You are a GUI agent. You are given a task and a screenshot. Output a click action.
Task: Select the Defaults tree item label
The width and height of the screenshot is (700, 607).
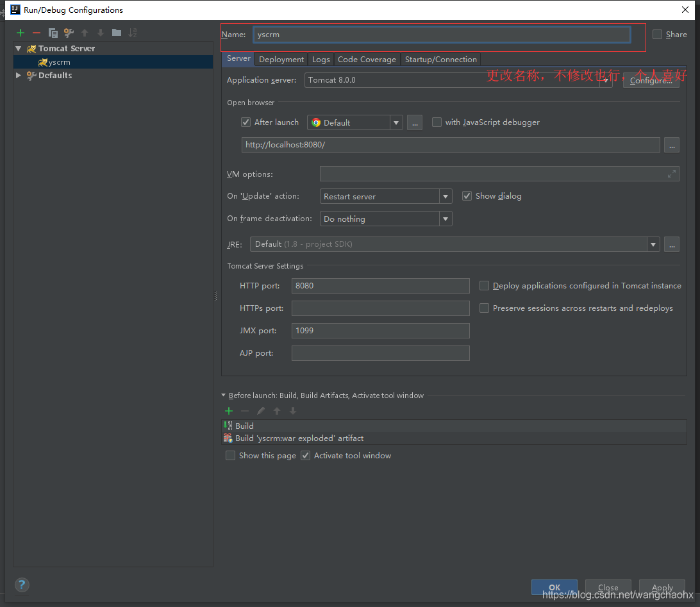[x=55, y=75]
